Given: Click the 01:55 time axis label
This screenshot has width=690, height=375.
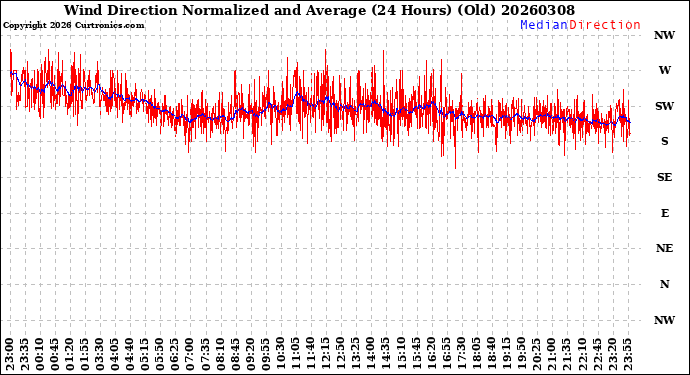Looking at the screenshot, I should (85, 355).
